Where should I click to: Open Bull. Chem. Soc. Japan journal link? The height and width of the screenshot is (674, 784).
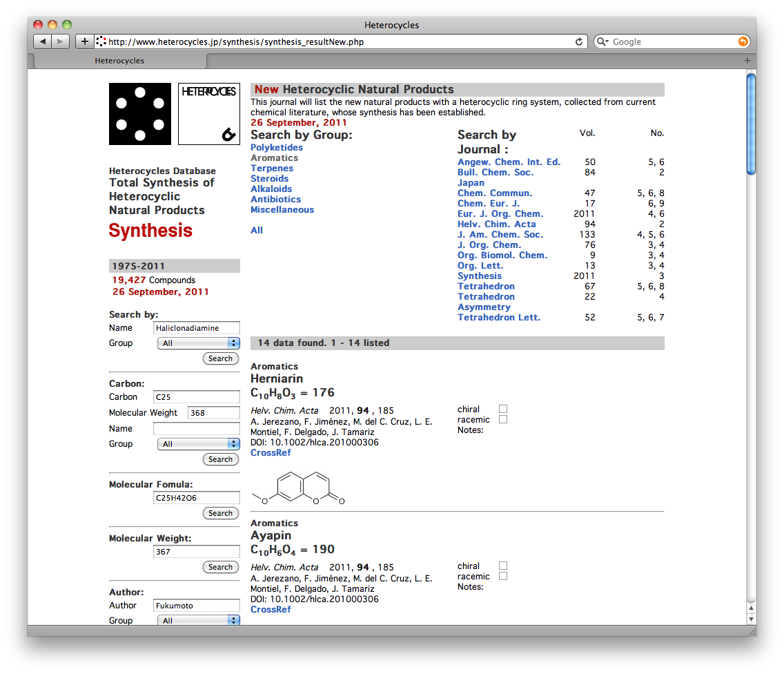(496, 177)
